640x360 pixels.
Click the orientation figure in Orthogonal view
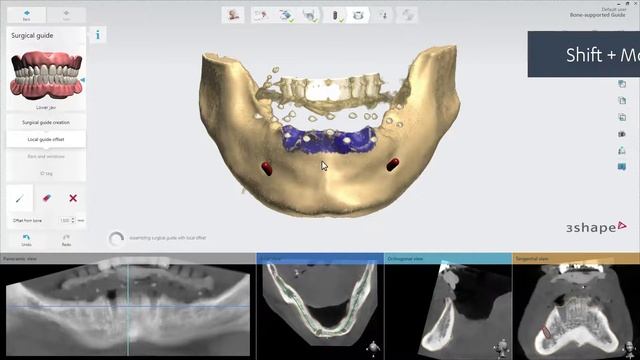[x=502, y=347]
